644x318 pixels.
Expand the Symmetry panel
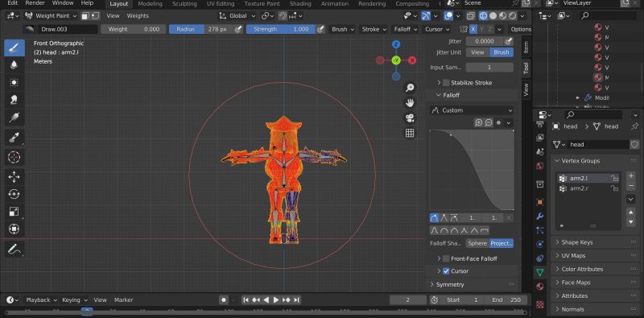coord(450,284)
